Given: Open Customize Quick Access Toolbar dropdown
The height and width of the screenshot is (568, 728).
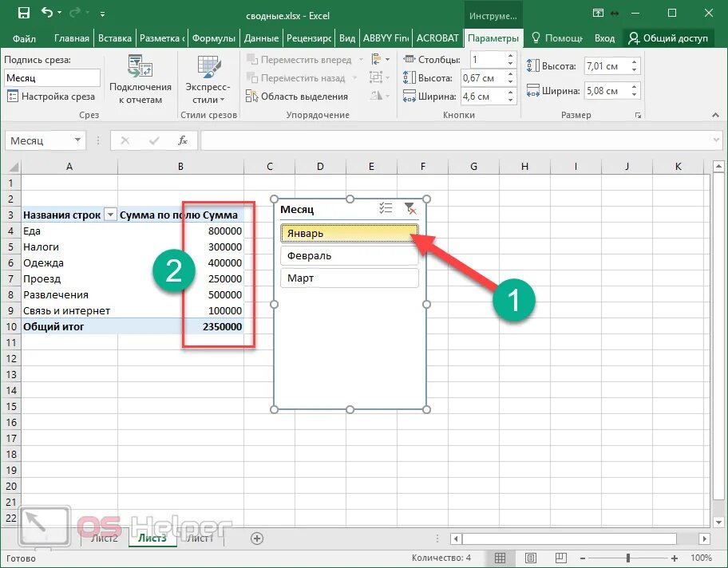Looking at the screenshot, I should [x=102, y=14].
